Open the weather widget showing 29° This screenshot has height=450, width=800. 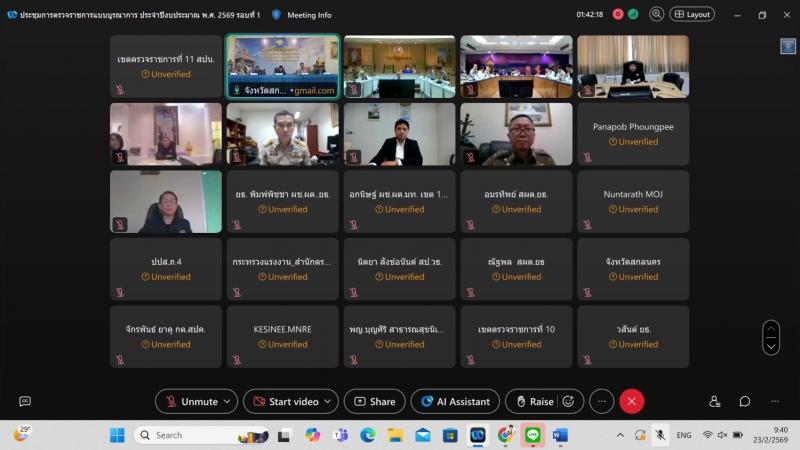point(21,434)
